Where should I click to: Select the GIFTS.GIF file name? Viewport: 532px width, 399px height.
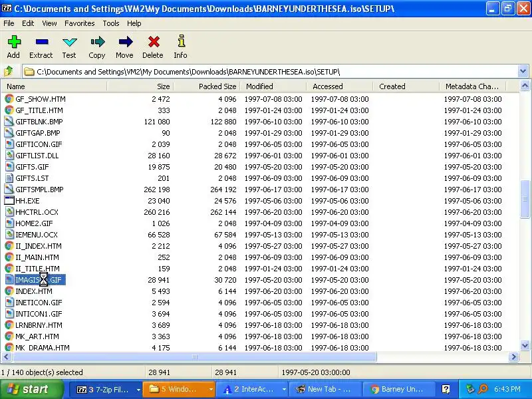[32, 167]
